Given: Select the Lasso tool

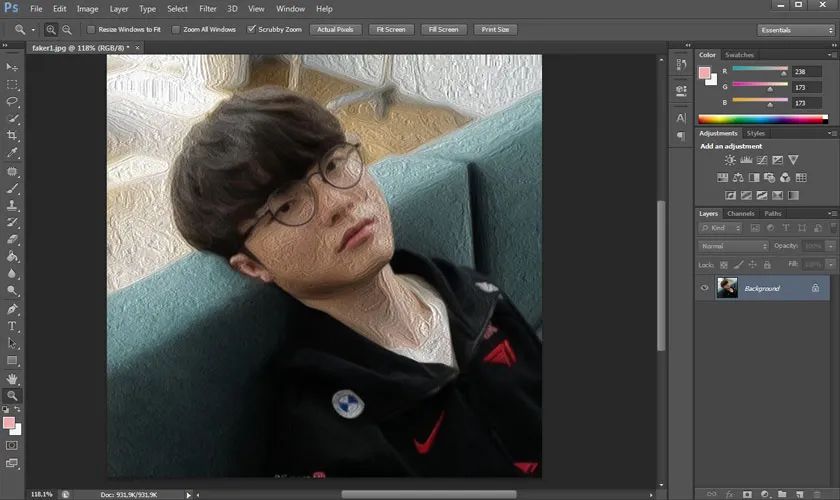Looking at the screenshot, I should (12, 101).
